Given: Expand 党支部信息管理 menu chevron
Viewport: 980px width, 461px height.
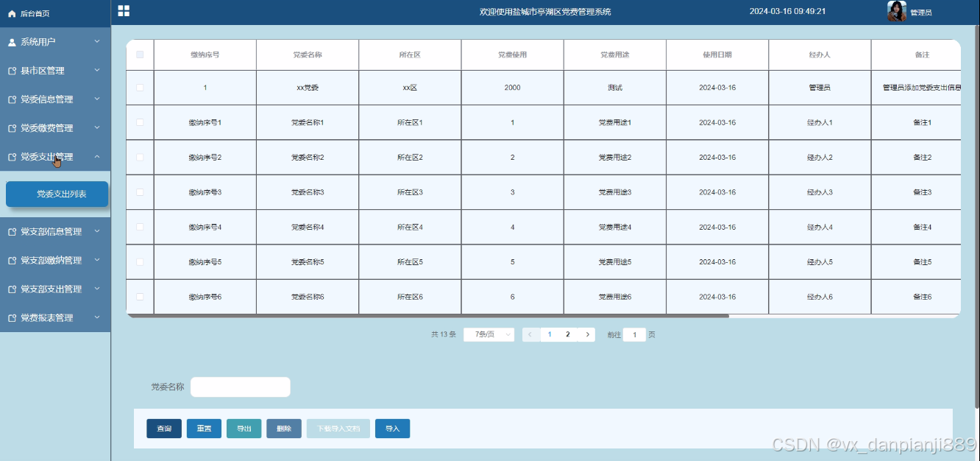Looking at the screenshot, I should [97, 230].
